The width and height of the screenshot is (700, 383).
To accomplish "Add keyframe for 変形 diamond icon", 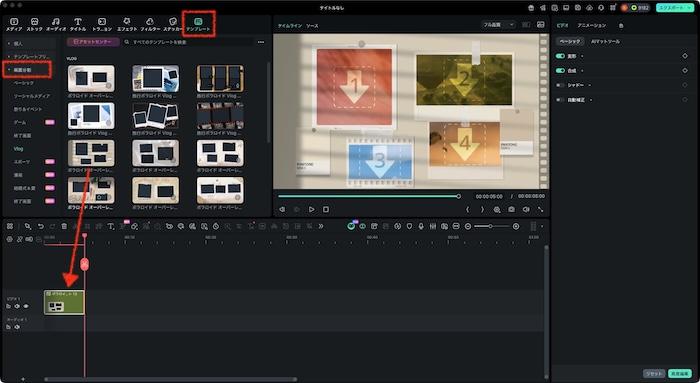I will click(685, 56).
